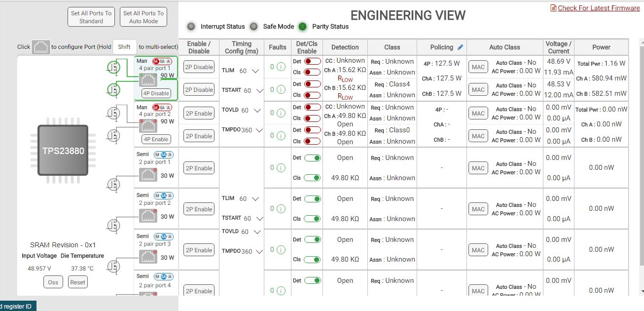Click the 2 pair port 3 ethernet jack icon
The height and width of the screenshot is (311, 644).
tap(148, 257)
